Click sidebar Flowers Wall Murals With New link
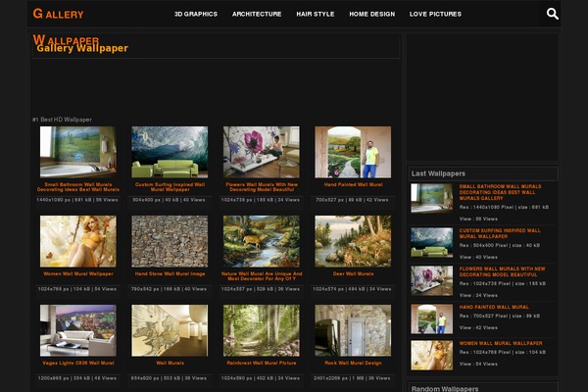This screenshot has width=588, height=392. [502, 271]
